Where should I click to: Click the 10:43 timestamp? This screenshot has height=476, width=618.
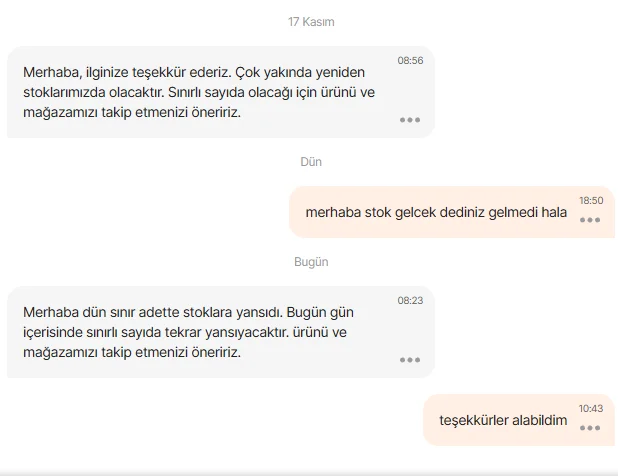pos(590,408)
